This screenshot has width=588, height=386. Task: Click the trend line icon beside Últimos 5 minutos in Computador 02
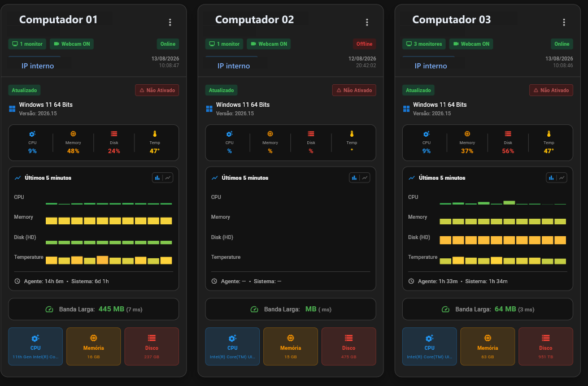(x=215, y=178)
